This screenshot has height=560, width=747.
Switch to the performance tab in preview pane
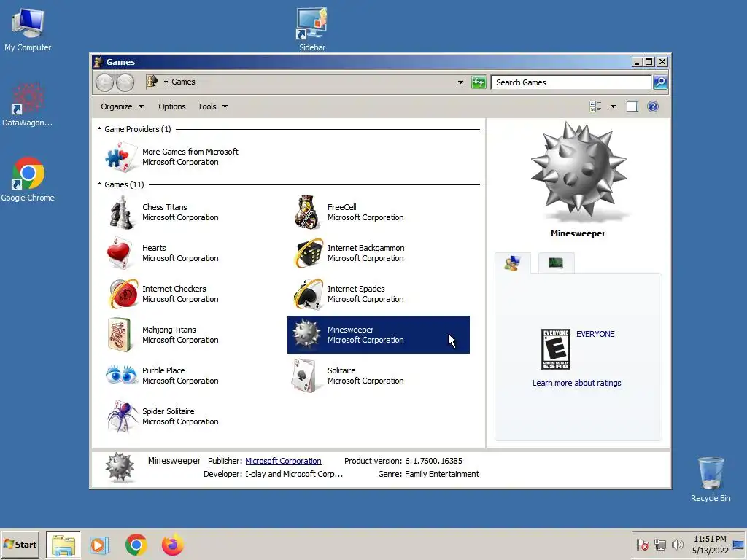point(555,262)
